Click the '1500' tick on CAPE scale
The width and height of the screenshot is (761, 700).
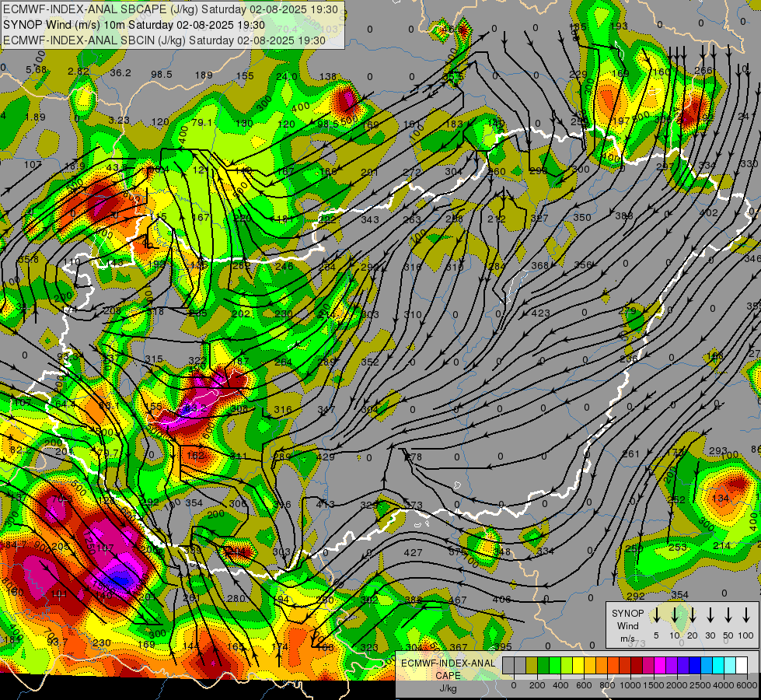(653, 685)
